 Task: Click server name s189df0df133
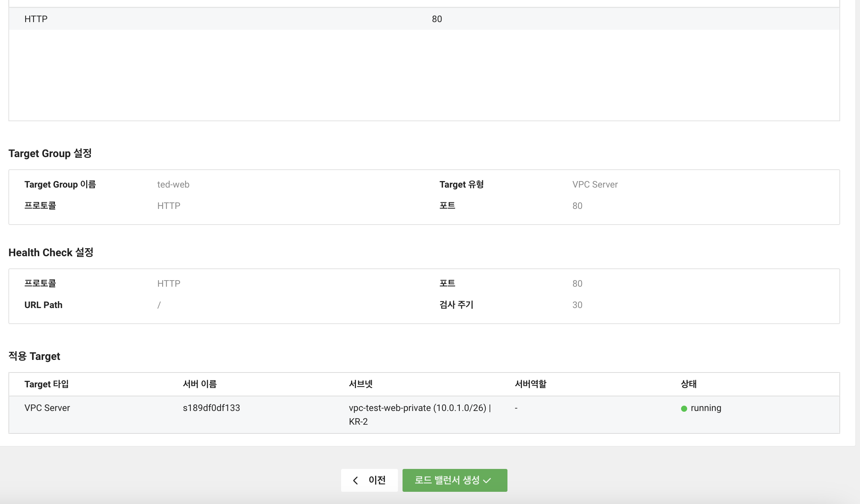(211, 408)
